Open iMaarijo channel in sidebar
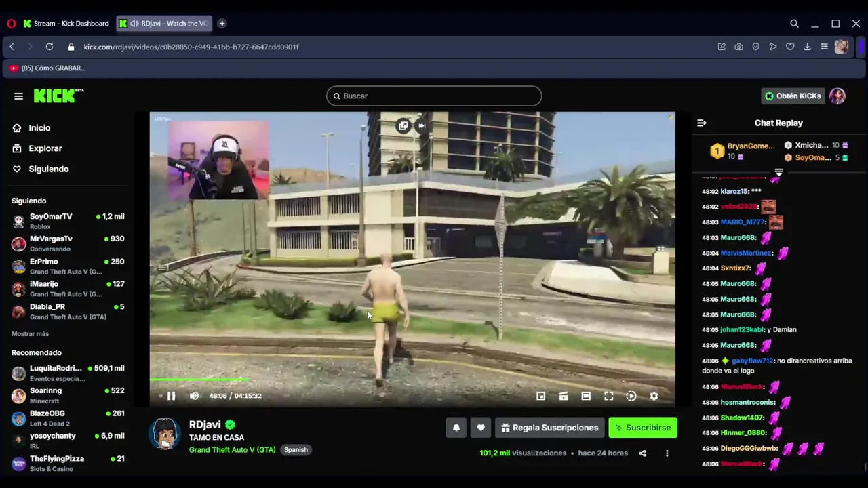868x488 pixels. (x=68, y=289)
